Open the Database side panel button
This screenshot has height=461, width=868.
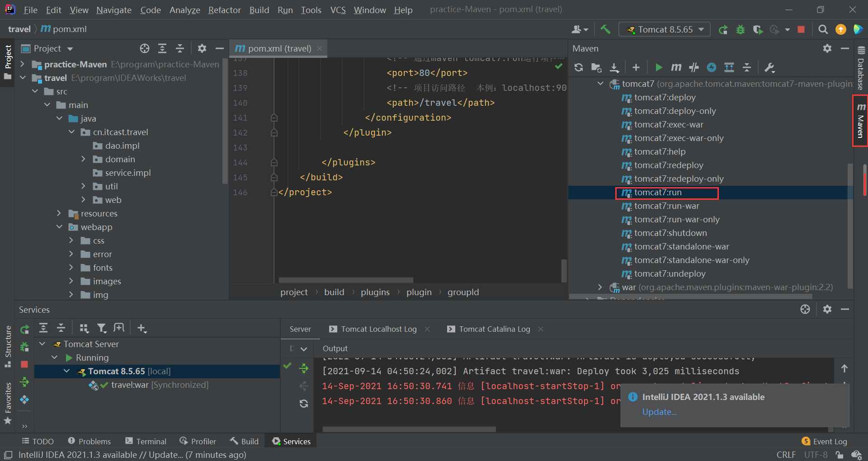(x=861, y=69)
